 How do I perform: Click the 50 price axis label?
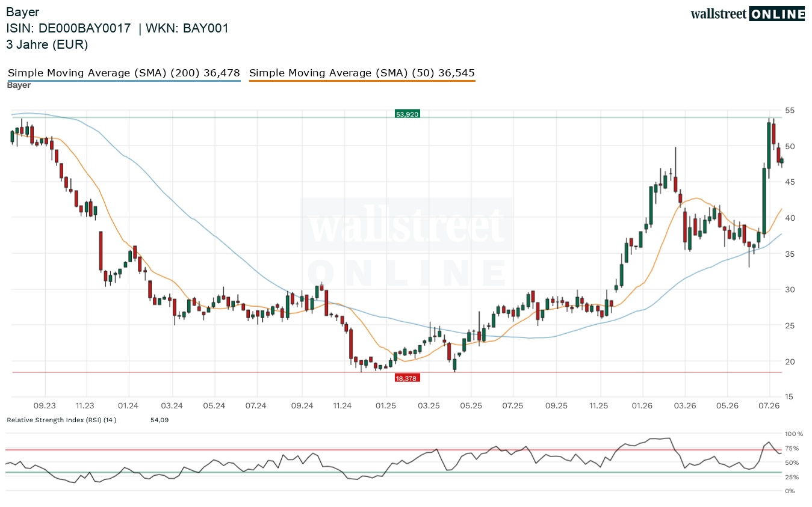pyautogui.click(x=790, y=146)
